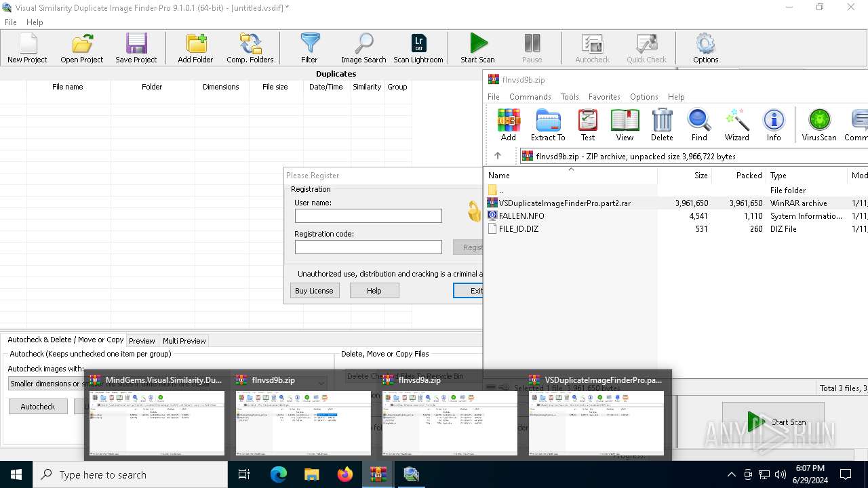Viewport: 868px width, 488px height.
Task: Open Options gear in the toolbar
Action: (x=705, y=49)
